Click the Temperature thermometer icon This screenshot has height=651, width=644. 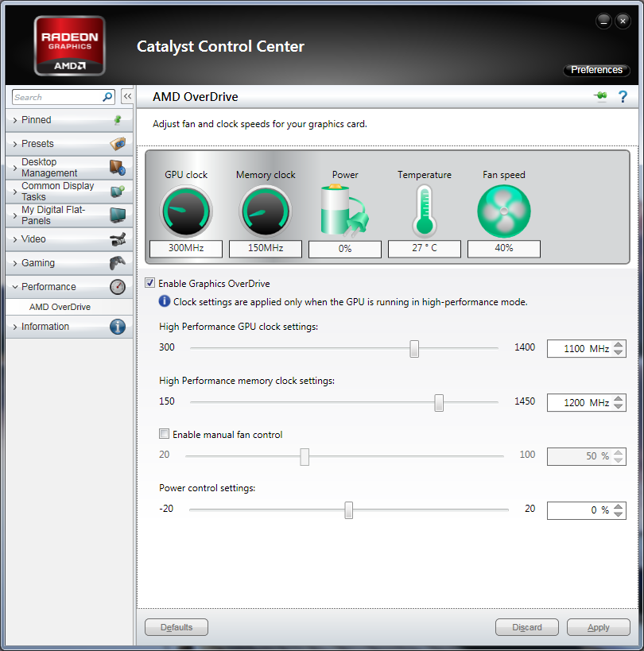click(x=425, y=211)
